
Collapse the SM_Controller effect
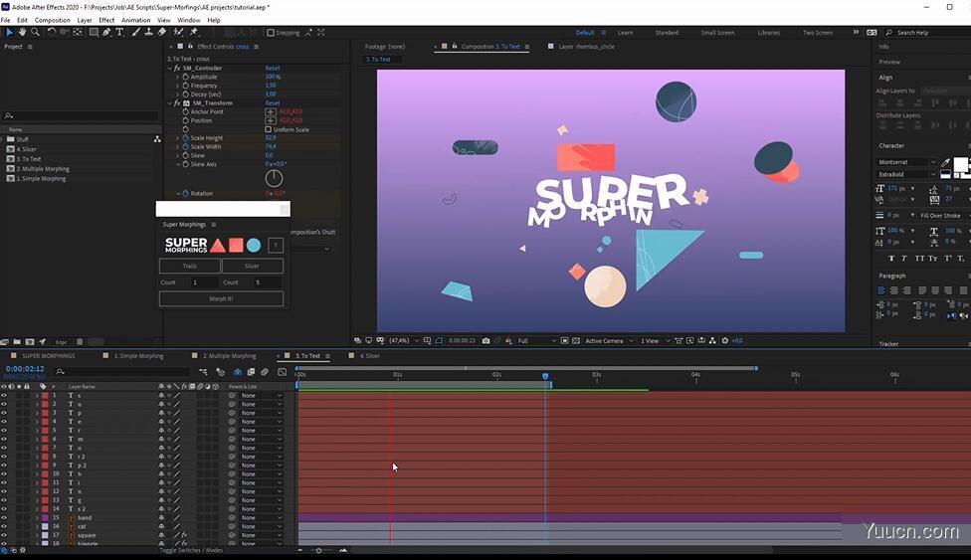pos(170,69)
